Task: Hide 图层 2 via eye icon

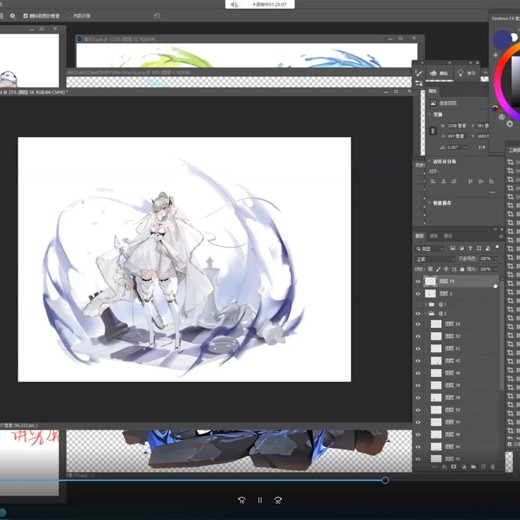Action: tap(418, 294)
